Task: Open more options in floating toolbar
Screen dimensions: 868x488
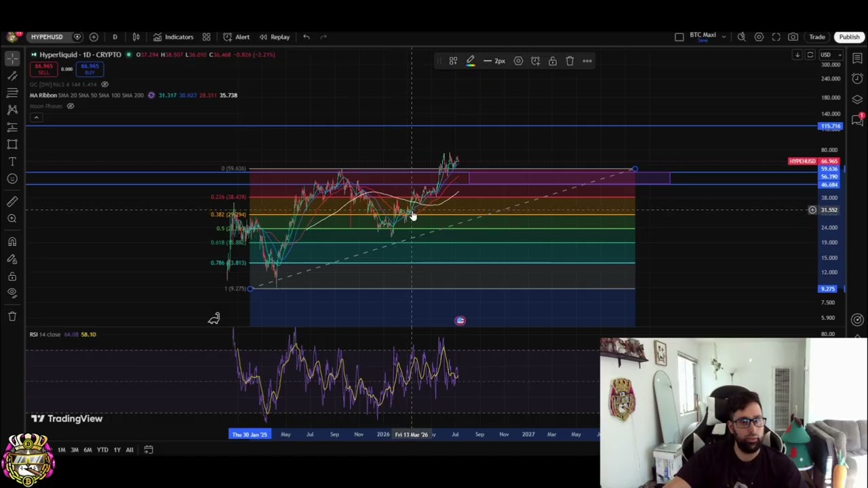Action: [587, 61]
